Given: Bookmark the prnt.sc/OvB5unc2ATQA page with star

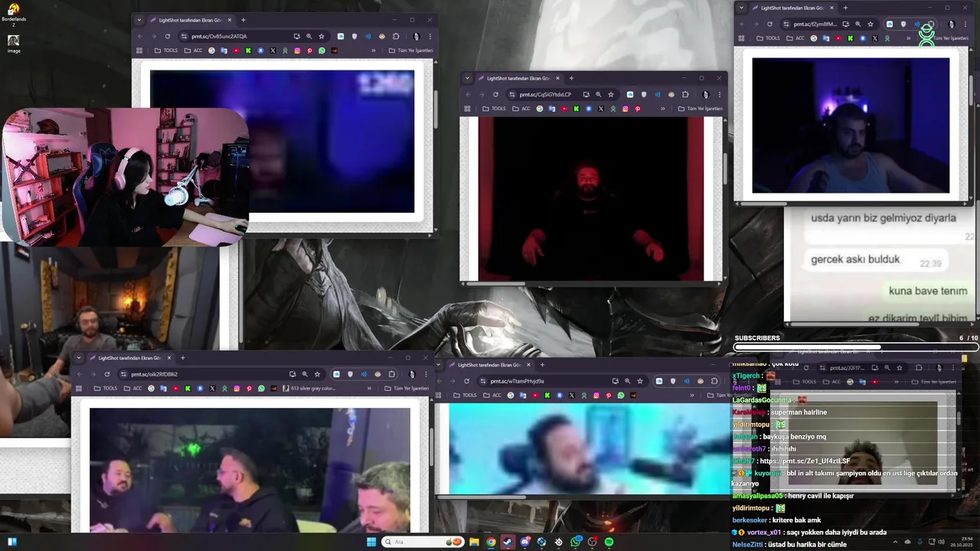Looking at the screenshot, I should point(322,36).
